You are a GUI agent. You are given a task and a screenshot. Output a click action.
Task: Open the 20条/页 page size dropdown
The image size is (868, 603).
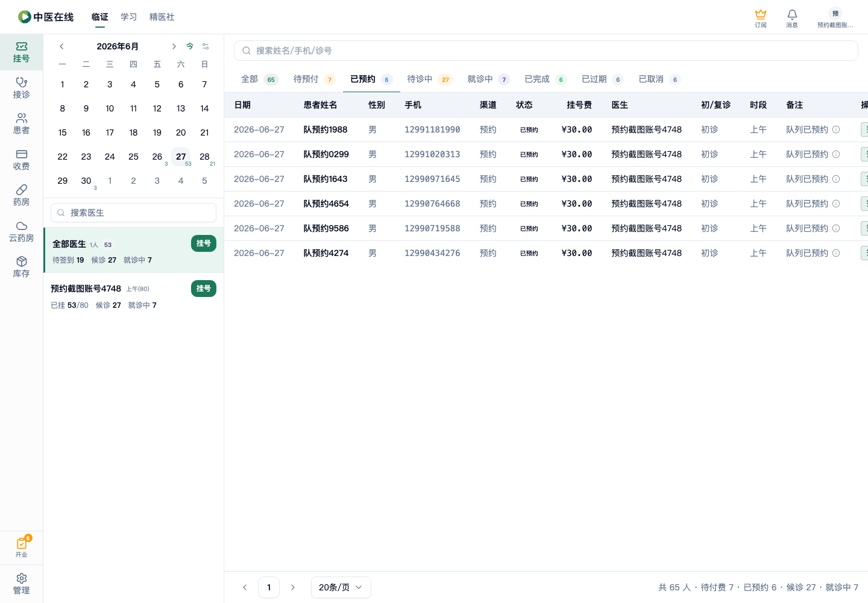341,587
